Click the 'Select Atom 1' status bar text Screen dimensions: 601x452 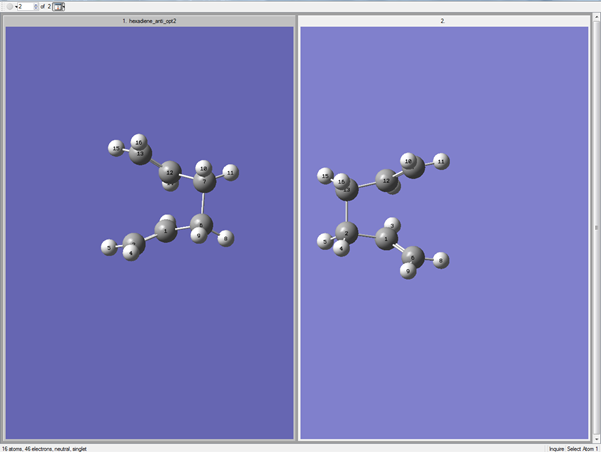(582, 449)
